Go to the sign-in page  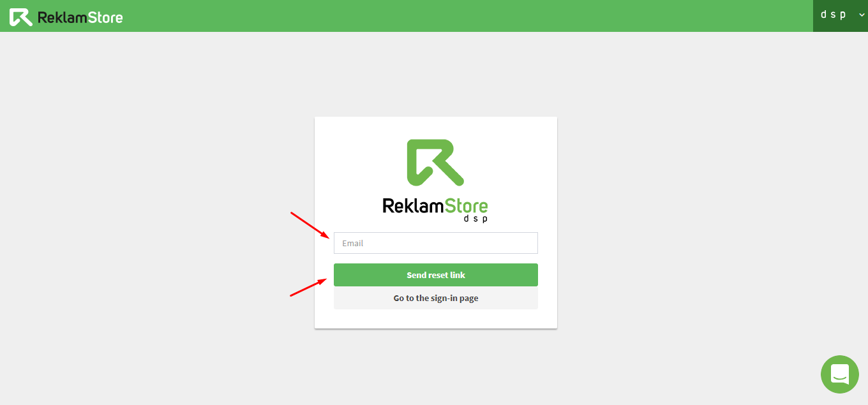(x=435, y=298)
